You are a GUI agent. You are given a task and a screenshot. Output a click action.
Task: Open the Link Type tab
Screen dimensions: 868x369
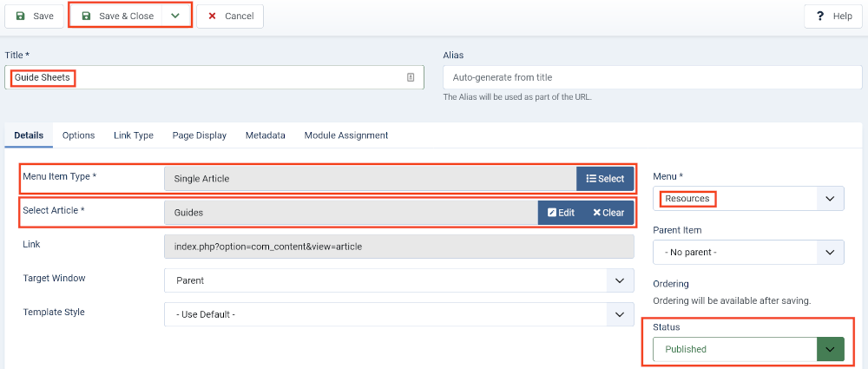pyautogui.click(x=134, y=135)
